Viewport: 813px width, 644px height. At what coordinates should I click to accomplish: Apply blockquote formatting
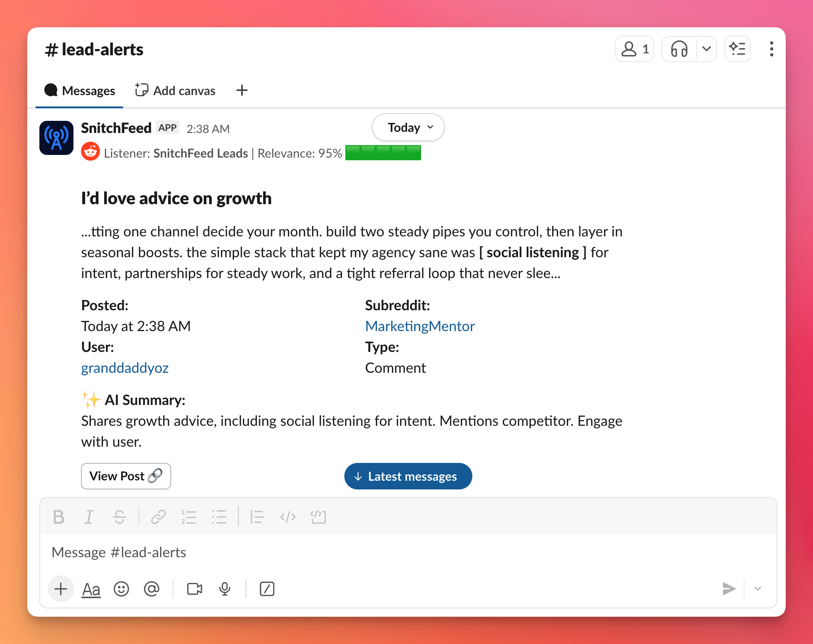257,517
